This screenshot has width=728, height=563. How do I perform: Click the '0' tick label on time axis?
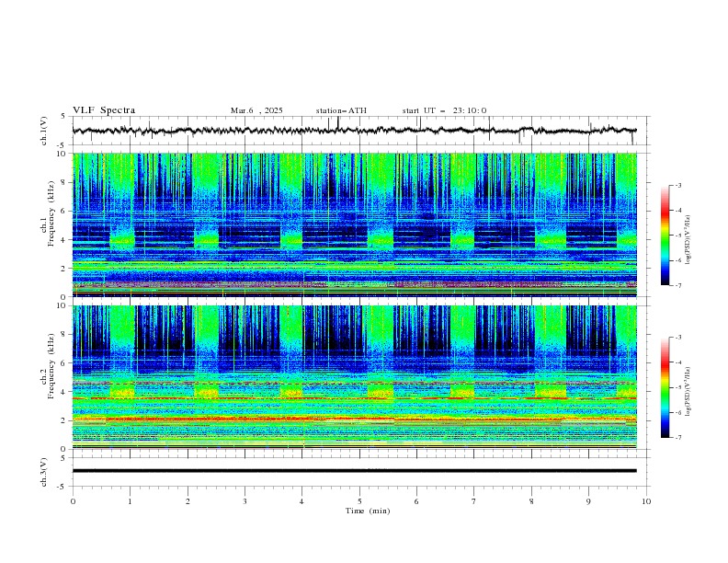[x=73, y=501]
